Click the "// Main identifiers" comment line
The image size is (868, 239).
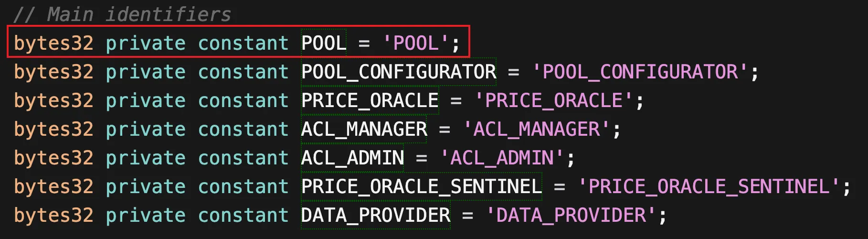(x=122, y=14)
